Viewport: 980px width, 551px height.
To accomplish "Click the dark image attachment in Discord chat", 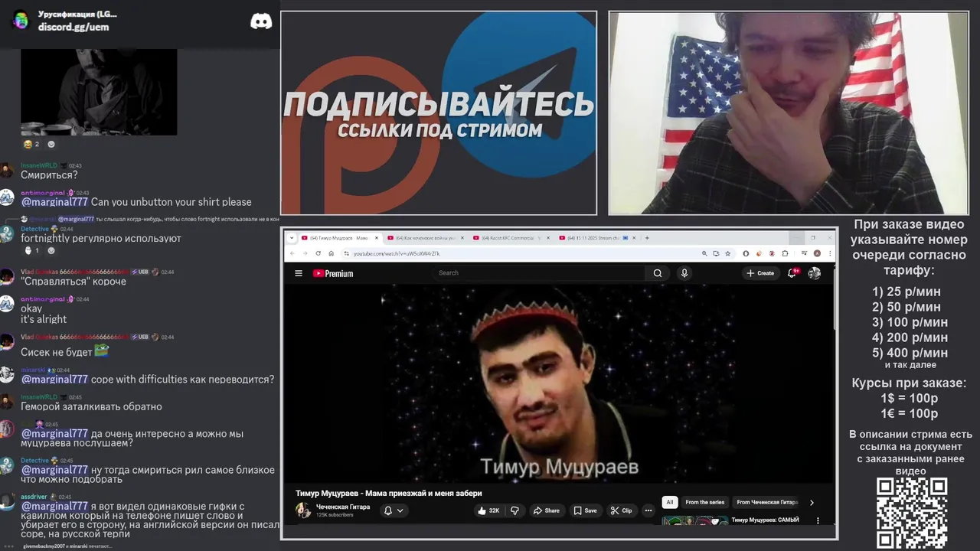I will (99, 92).
